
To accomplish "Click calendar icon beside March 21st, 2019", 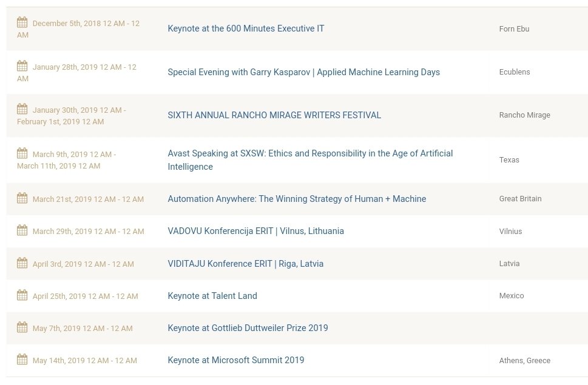I will click(22, 198).
